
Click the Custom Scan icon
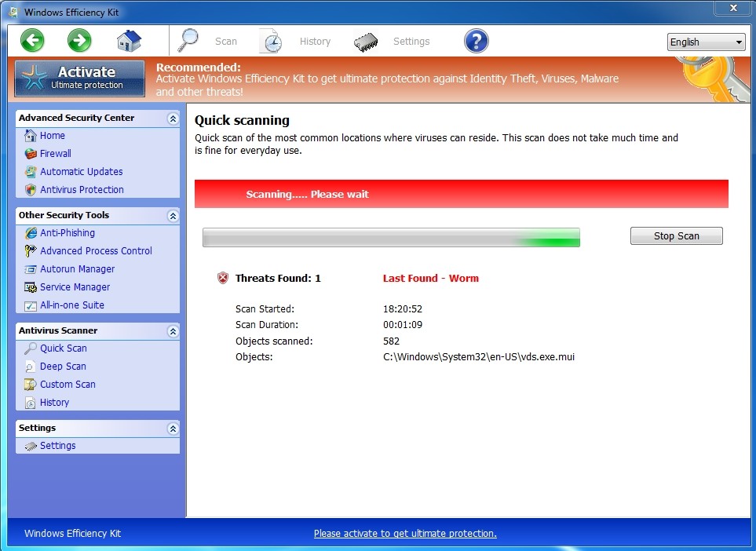tap(31, 384)
